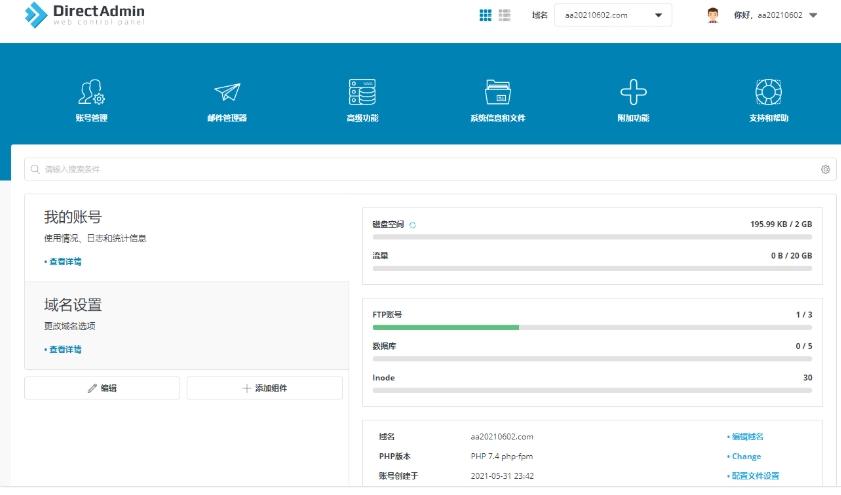This screenshot has width=841, height=495.
Task: Click 查看详情 under 域名设置
Action: pyautogui.click(x=65, y=349)
